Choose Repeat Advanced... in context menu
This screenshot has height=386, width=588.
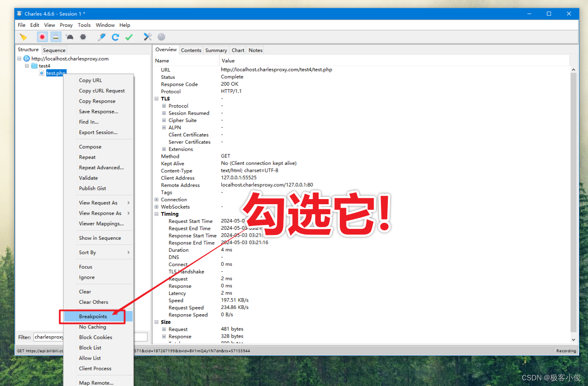point(99,167)
